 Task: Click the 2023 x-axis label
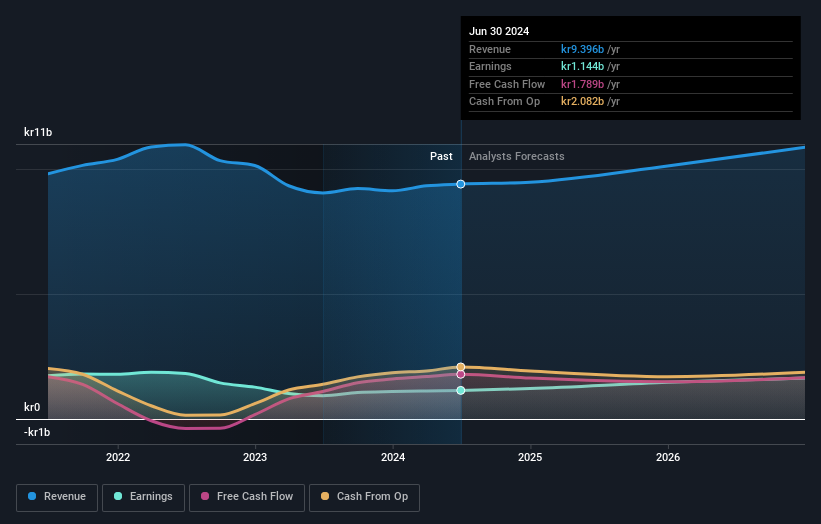coord(255,458)
